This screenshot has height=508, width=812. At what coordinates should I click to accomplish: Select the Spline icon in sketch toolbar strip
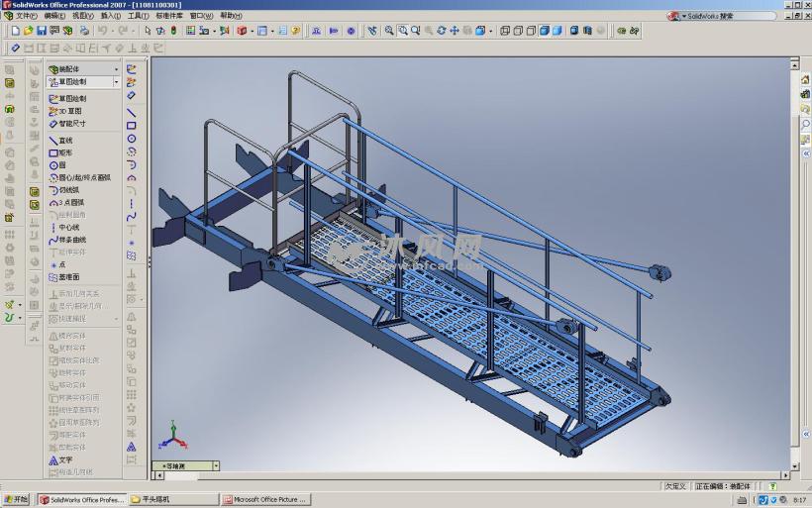132,217
